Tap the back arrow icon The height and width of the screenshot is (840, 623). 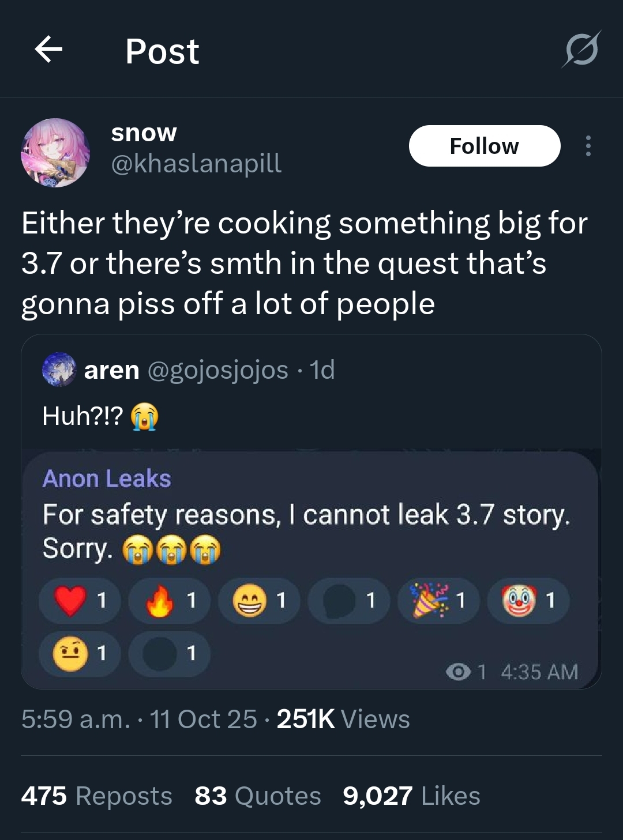pos(48,49)
